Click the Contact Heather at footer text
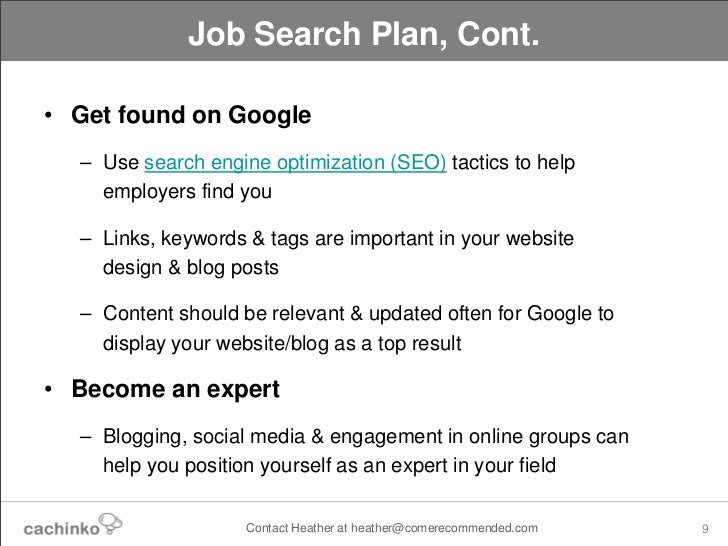 coord(297,528)
